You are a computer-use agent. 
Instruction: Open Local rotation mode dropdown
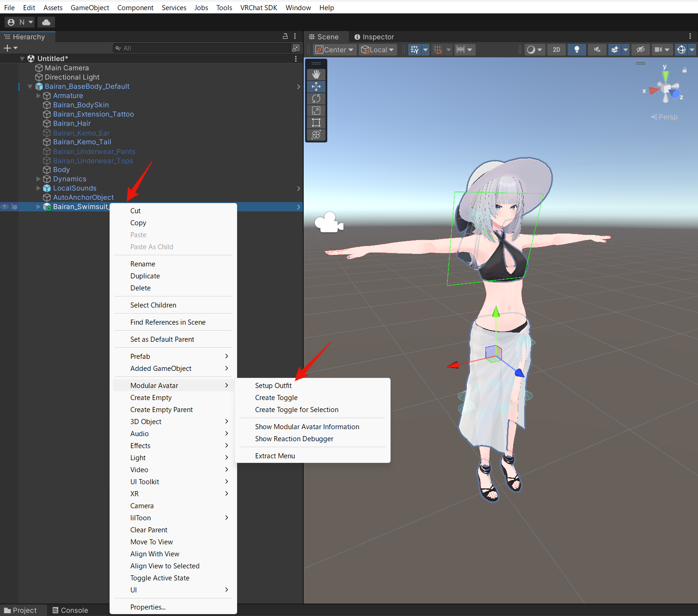click(x=378, y=49)
